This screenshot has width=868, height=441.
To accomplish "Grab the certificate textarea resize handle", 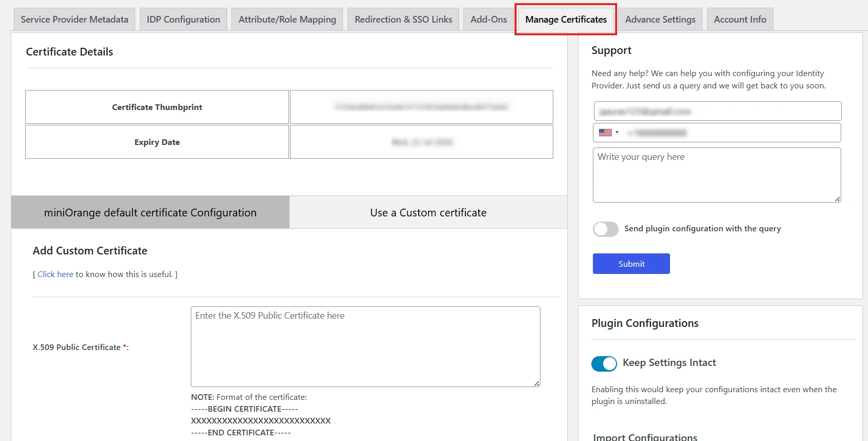I will point(537,383).
